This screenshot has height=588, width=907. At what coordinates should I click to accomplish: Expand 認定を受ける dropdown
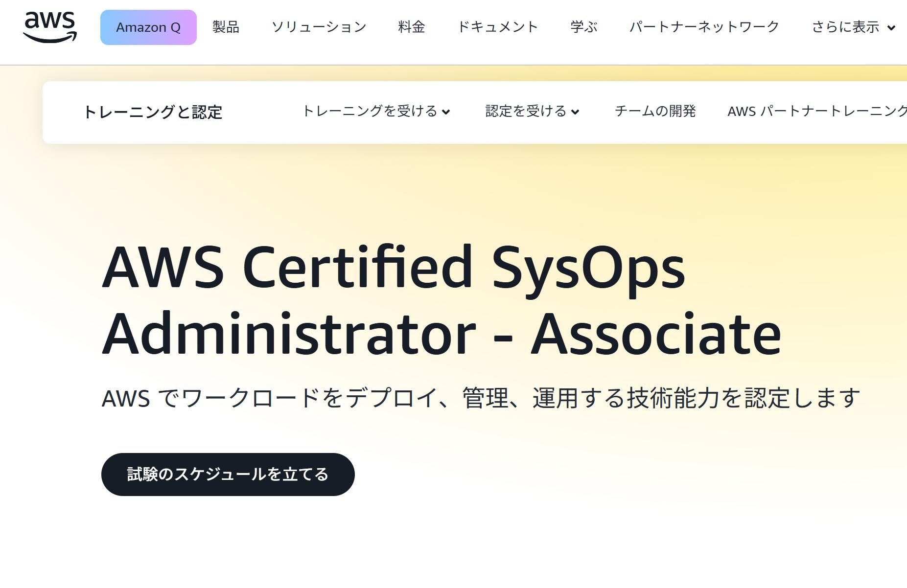[532, 112]
